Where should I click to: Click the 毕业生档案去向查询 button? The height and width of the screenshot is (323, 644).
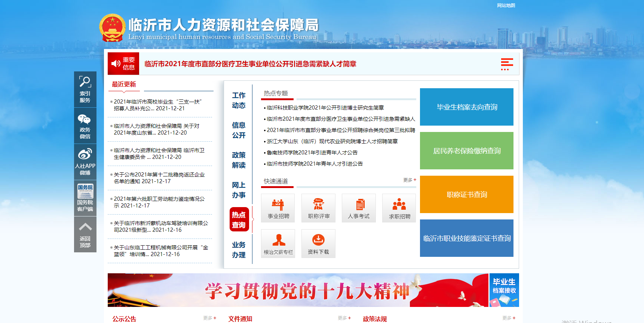coord(467,107)
